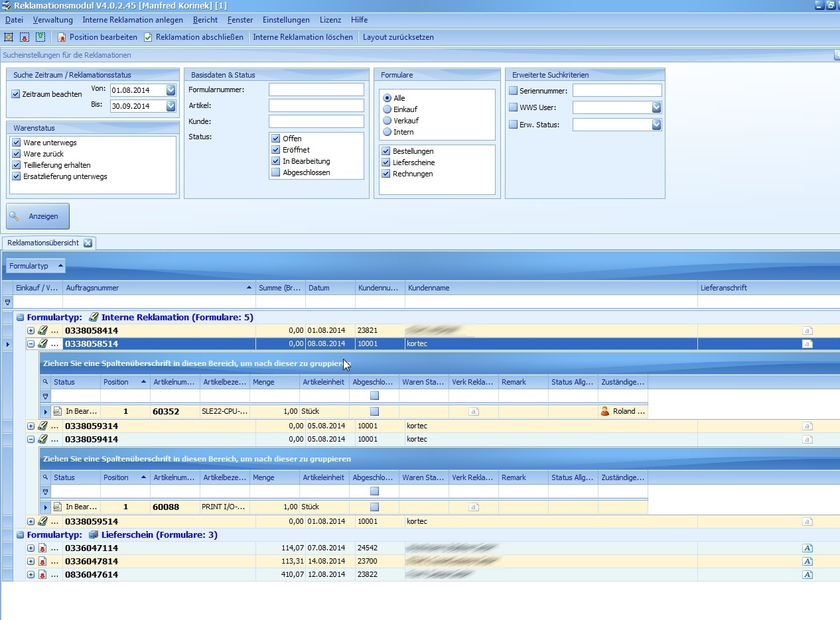
Task: Click the Anzeigen button
Action: point(38,216)
